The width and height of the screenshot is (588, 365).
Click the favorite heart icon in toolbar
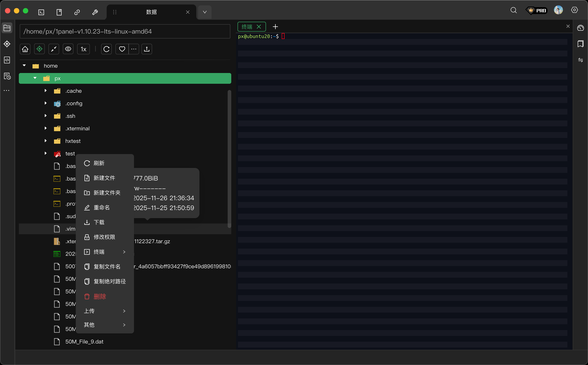point(122,49)
